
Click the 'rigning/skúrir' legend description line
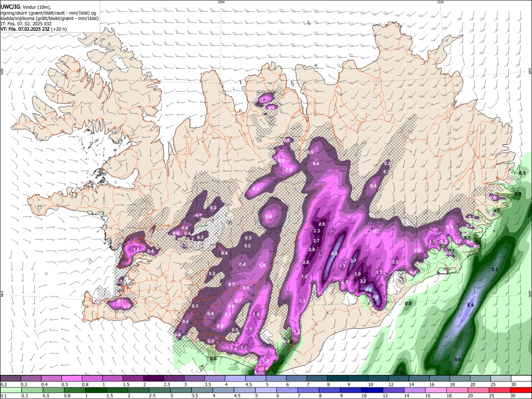[48, 12]
